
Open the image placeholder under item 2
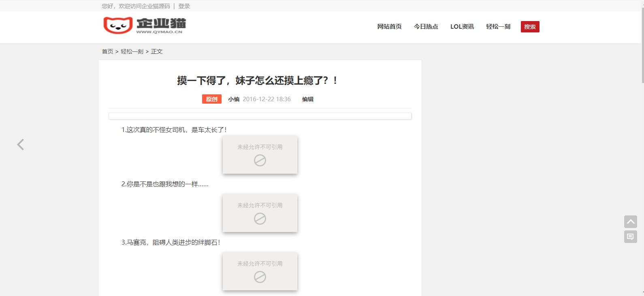(260, 213)
